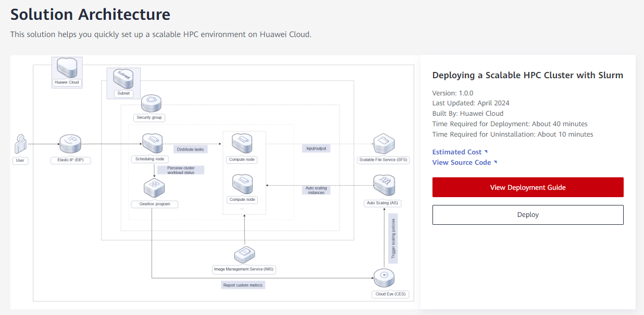Click the Trigger scaling policies label

[x=393, y=238]
